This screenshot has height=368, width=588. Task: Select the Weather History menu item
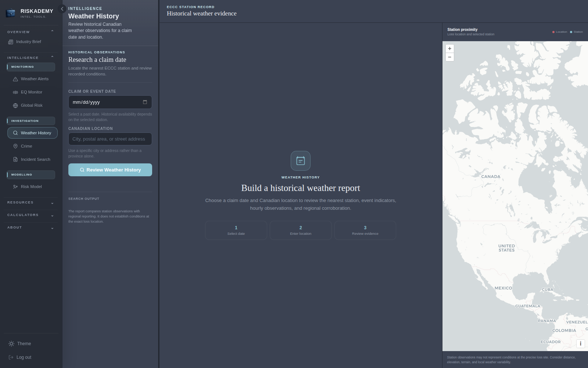[32, 133]
